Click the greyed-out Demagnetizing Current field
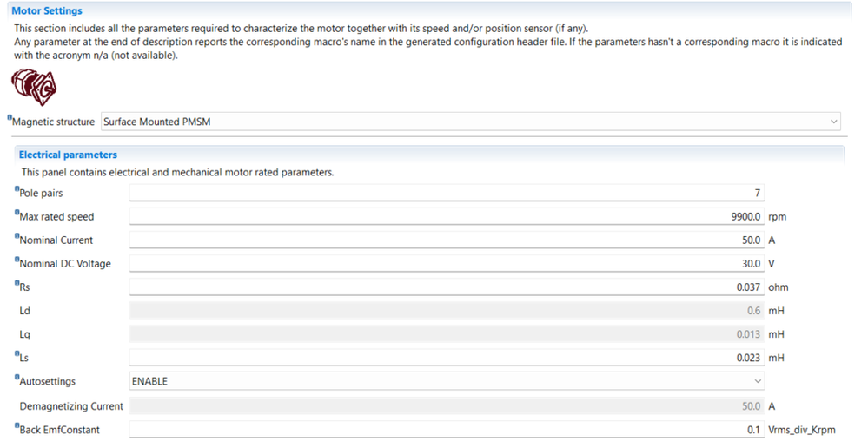Screen dimensions: 868x448 point(447,405)
